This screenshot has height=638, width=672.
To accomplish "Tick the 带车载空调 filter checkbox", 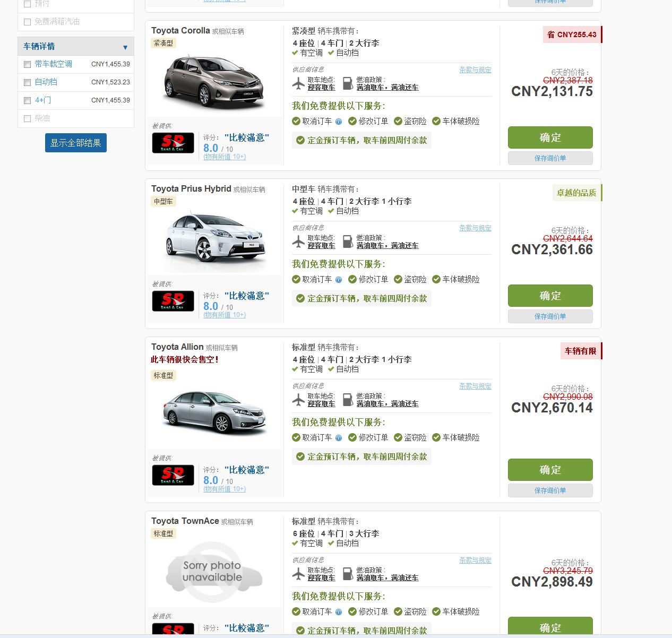I will 27,65.
